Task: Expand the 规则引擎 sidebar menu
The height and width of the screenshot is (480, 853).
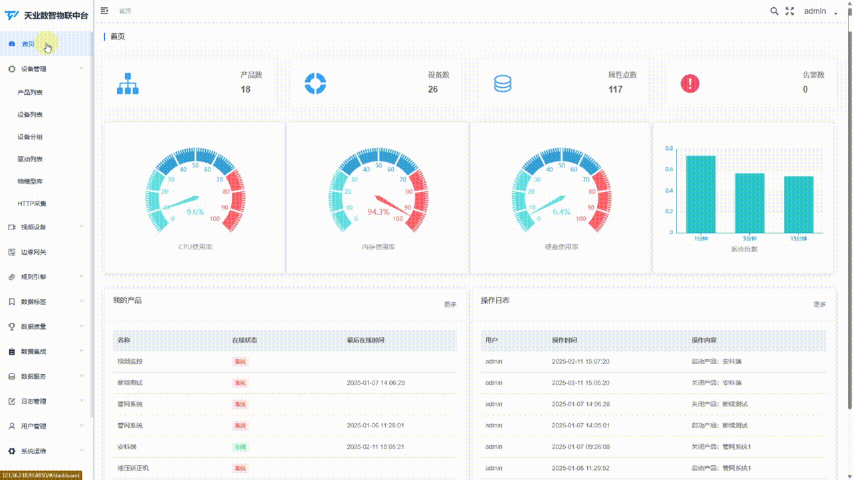Action: (x=46, y=276)
